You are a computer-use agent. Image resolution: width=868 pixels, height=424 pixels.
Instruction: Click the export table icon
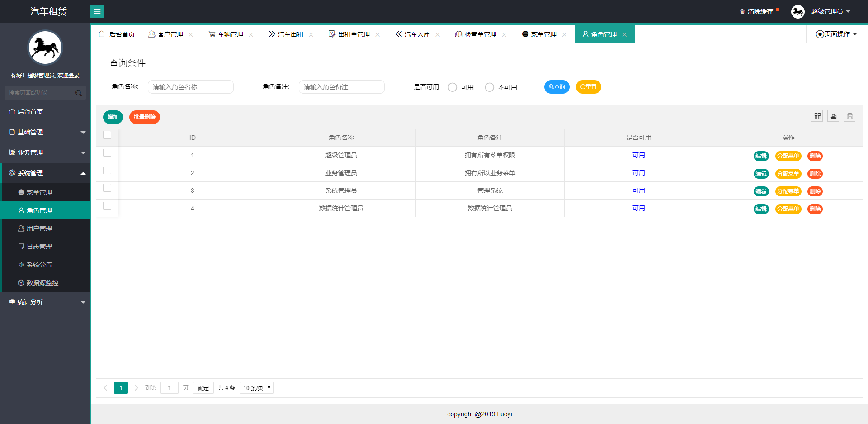pos(833,116)
